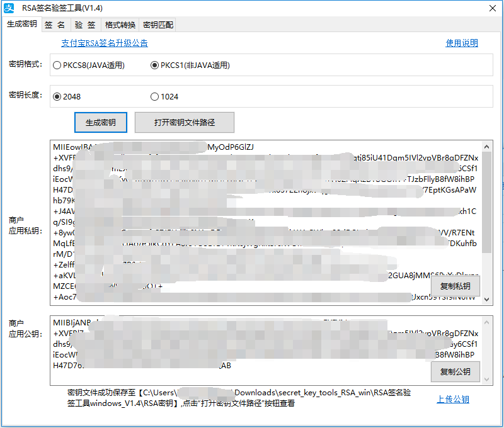Open the 密钥匹配 tab

tap(157, 25)
